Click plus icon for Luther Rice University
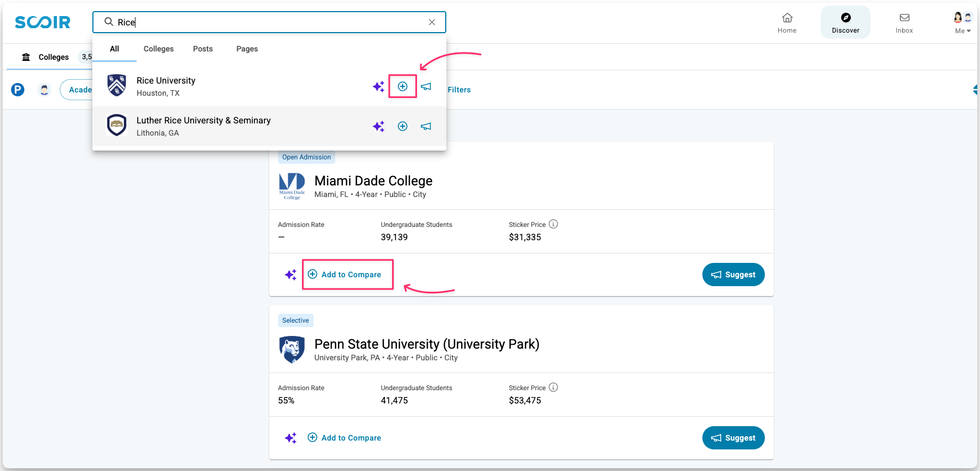Image resolution: width=980 pixels, height=471 pixels. 403,126
